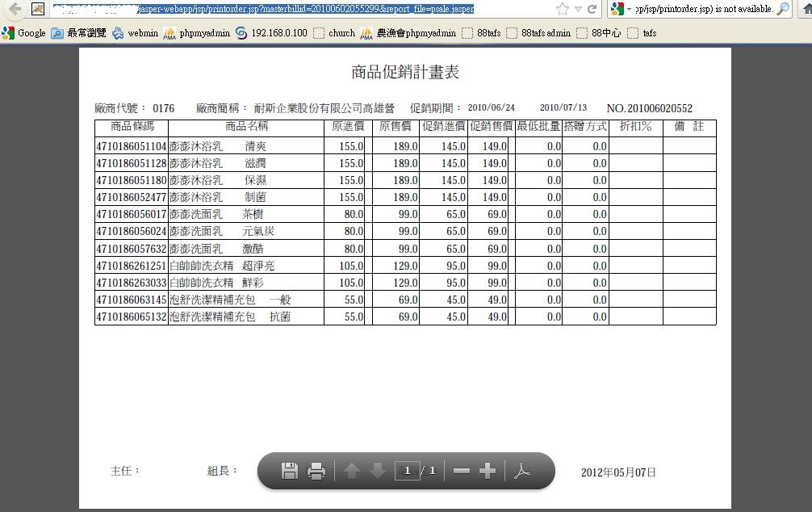Go to next page with down arrow
The height and width of the screenshot is (512, 812).
pos(378,471)
